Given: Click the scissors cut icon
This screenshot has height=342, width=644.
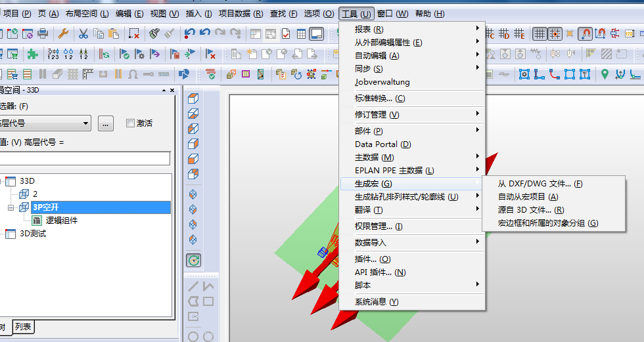Looking at the screenshot, I should pyautogui.click(x=83, y=34).
